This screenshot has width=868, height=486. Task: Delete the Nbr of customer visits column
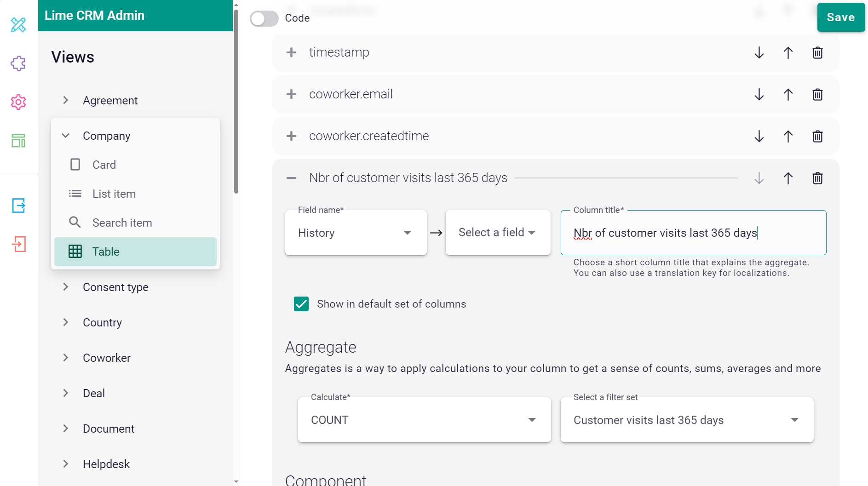click(x=817, y=178)
